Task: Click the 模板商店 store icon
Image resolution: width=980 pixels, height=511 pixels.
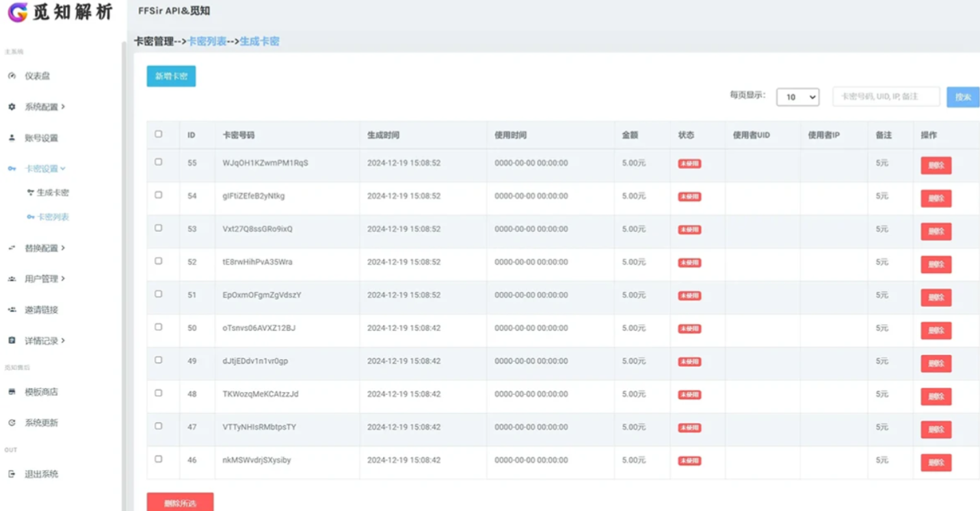Action: [x=12, y=392]
